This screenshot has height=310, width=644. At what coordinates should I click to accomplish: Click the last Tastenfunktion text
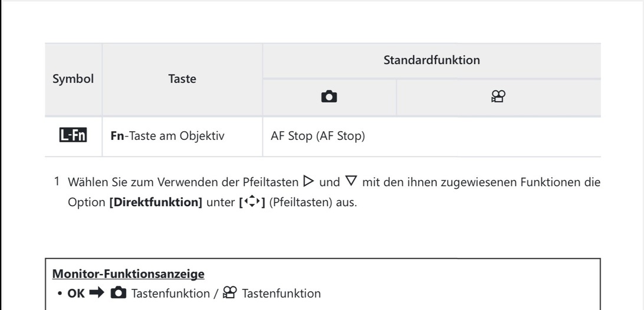coord(281,293)
